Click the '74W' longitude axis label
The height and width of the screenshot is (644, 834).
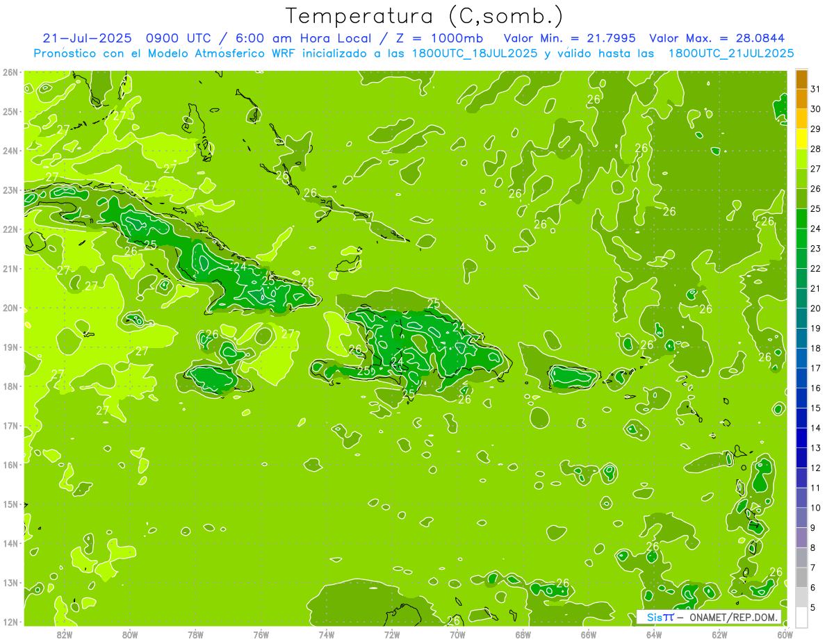click(x=327, y=634)
